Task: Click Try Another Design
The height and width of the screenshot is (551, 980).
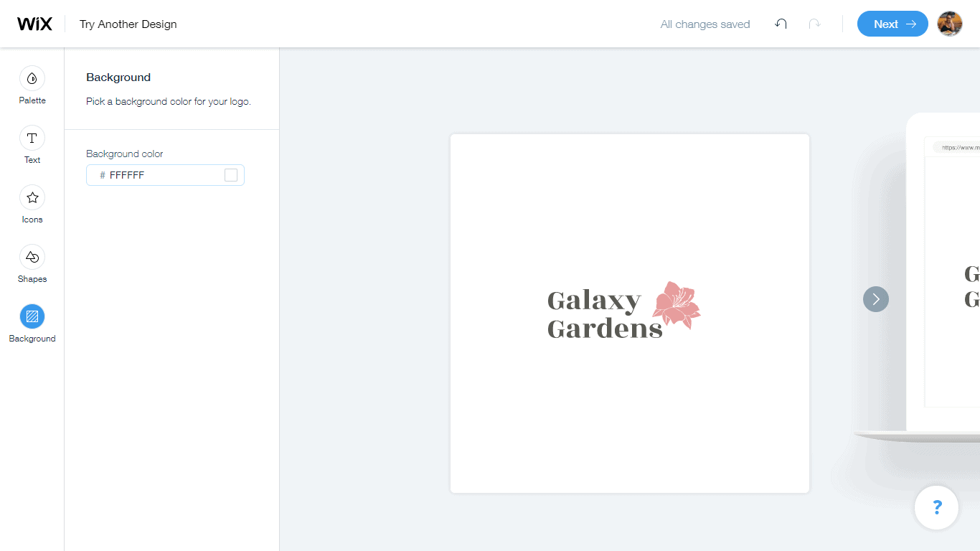Action: coord(128,24)
